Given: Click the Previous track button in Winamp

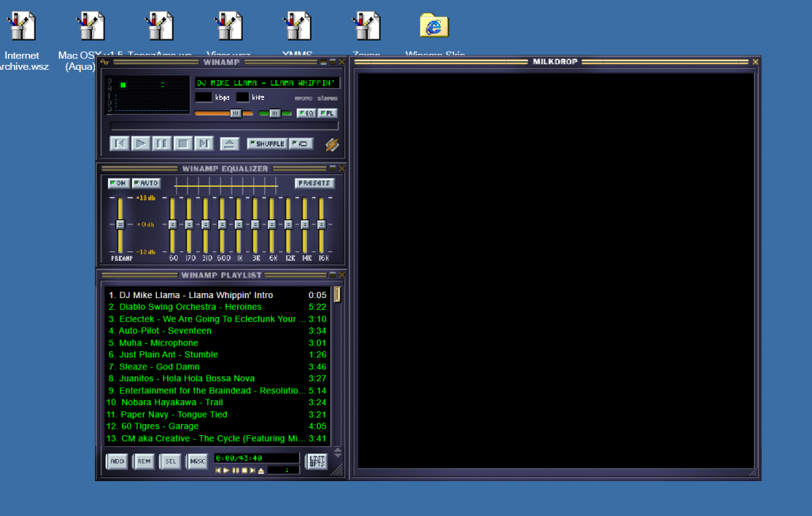Looking at the screenshot, I should [120, 143].
